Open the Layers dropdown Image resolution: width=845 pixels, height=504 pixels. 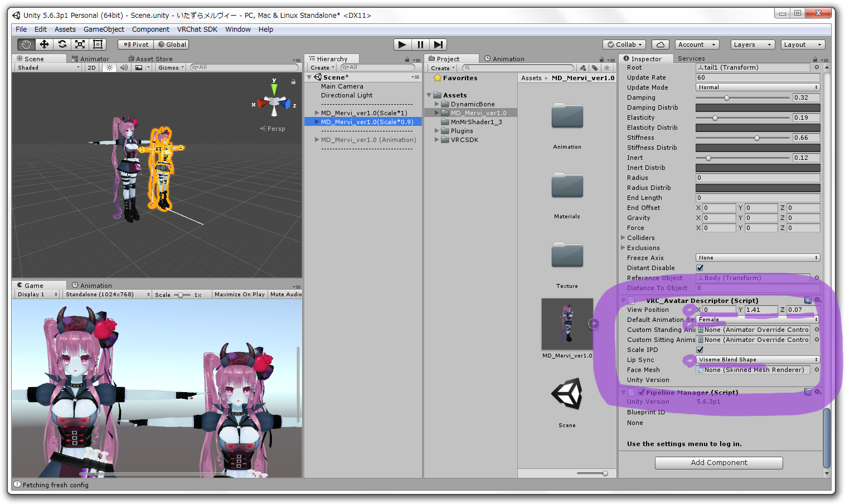click(752, 45)
